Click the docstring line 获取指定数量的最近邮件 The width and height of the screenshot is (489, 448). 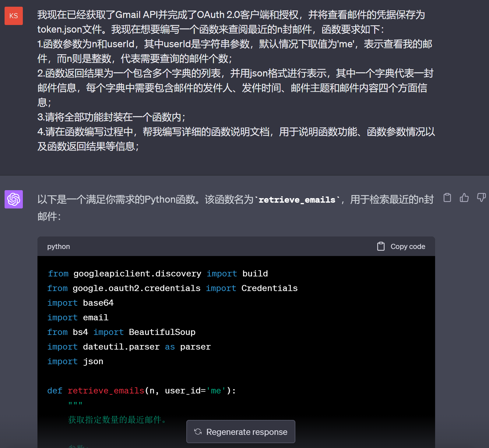[x=118, y=420]
